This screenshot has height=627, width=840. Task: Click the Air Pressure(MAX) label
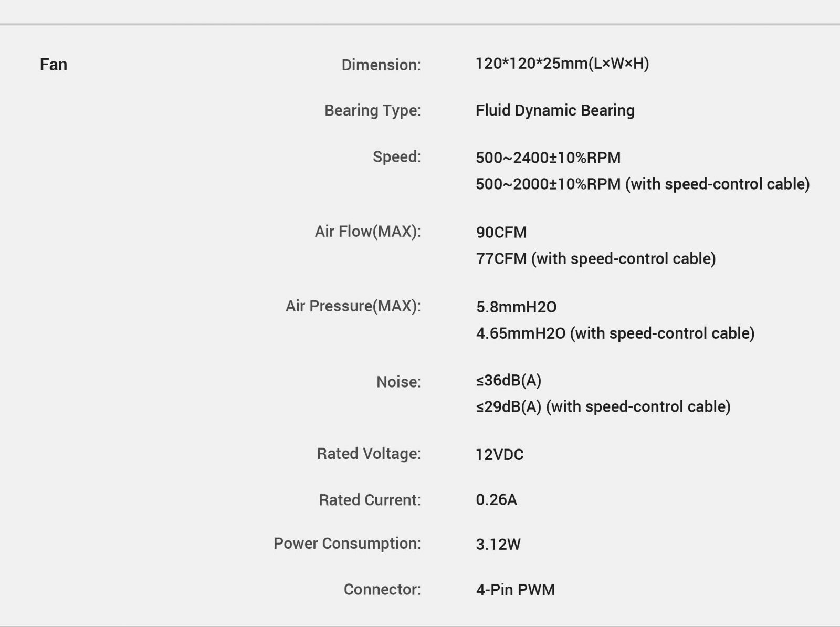(x=353, y=306)
